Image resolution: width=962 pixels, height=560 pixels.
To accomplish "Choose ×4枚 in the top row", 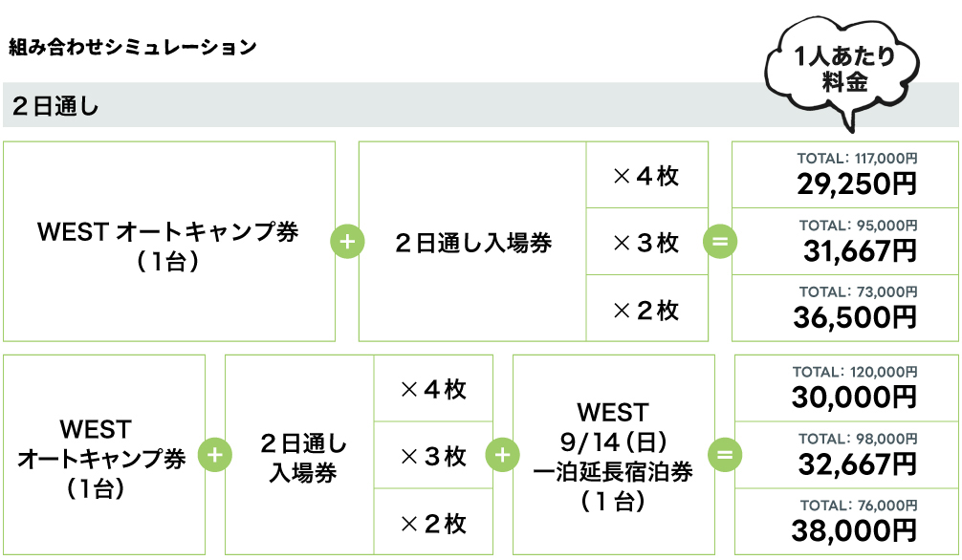I will click(x=647, y=176).
